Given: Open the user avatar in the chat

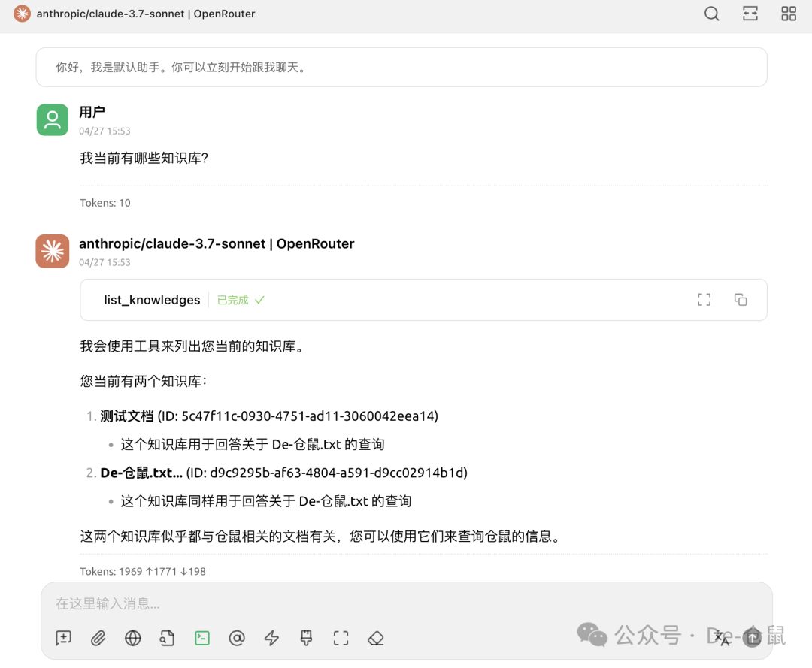Looking at the screenshot, I should (x=52, y=119).
